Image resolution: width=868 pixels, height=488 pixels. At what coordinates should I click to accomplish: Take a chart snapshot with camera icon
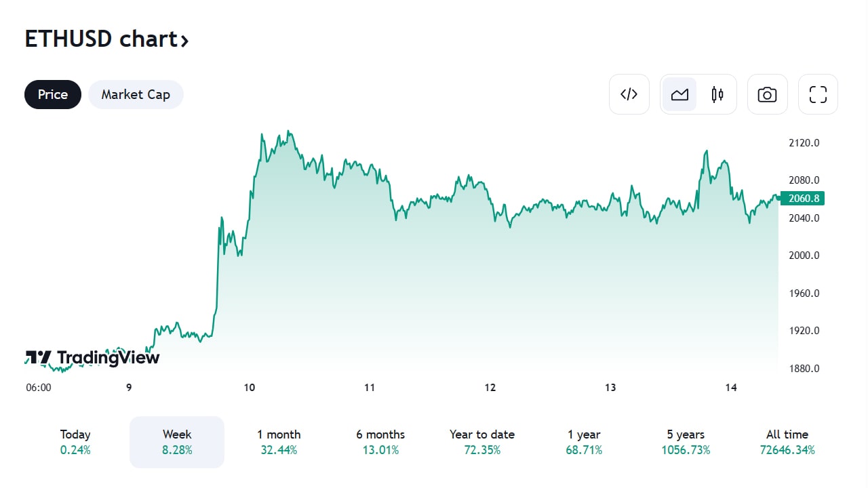click(x=767, y=94)
